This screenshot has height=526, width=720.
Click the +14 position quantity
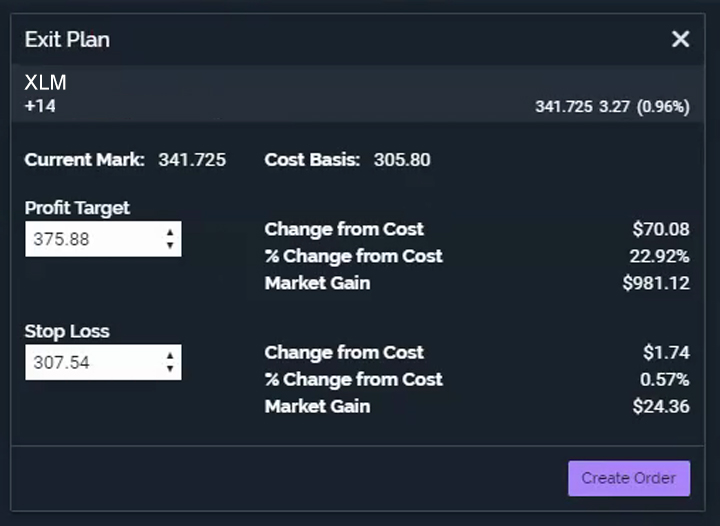pyautogui.click(x=40, y=105)
